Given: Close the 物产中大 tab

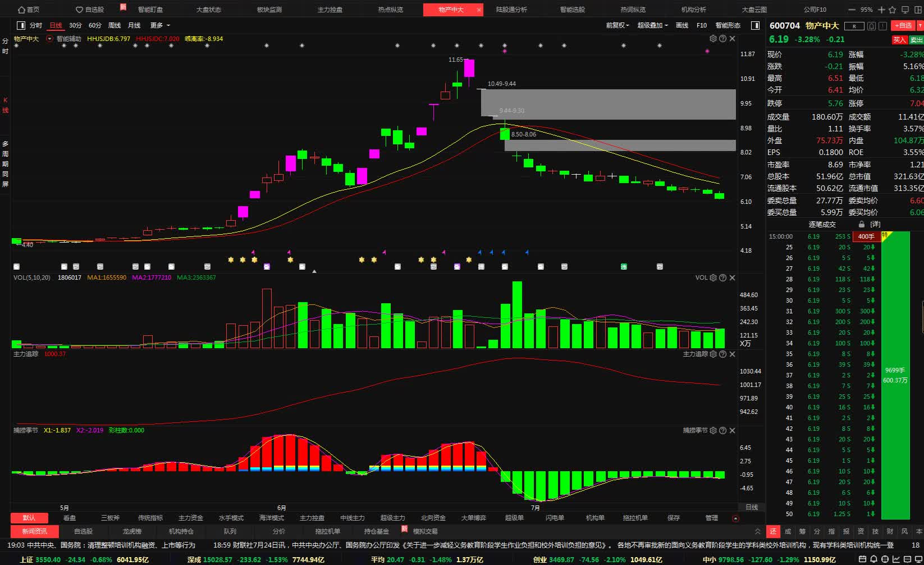Looking at the screenshot, I should click(479, 10).
